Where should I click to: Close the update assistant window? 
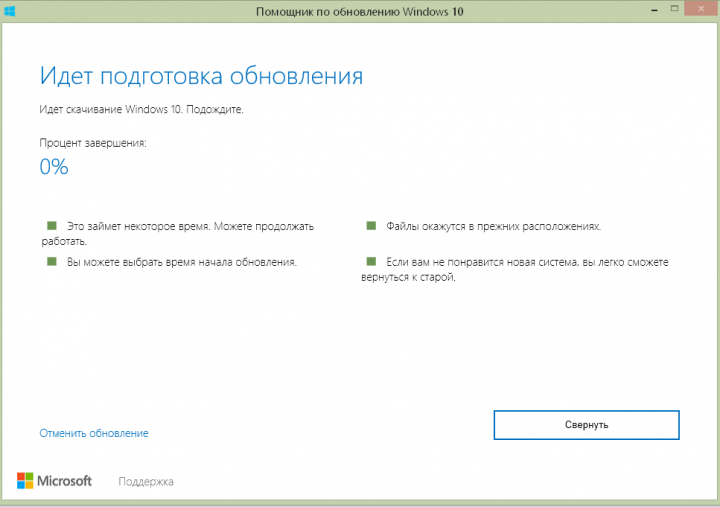click(x=701, y=8)
